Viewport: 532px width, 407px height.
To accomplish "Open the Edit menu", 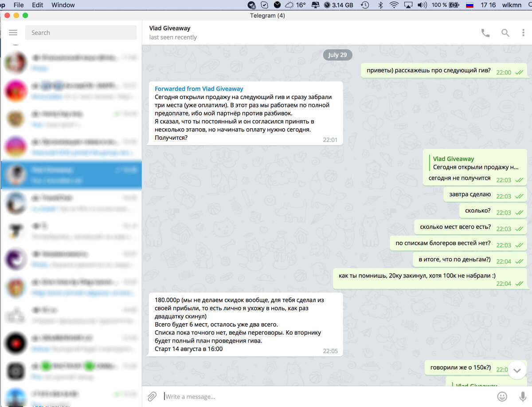I will coord(38,5).
